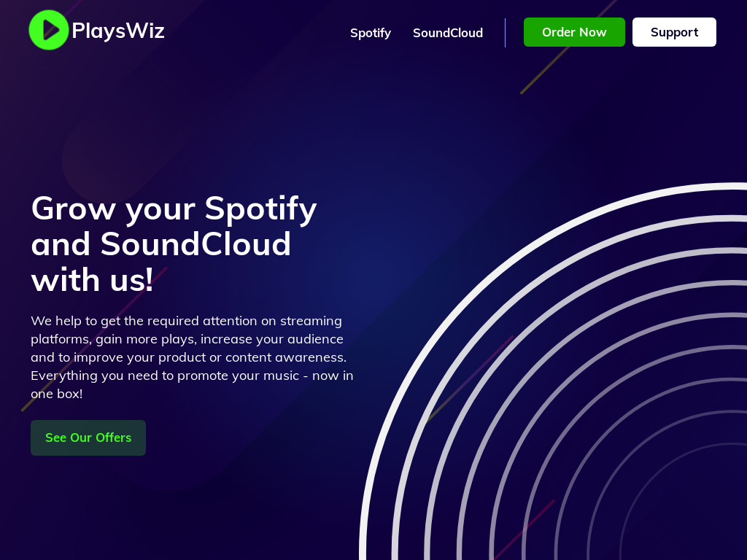Open the white Support button
Screen dimensions: 747x560
(x=674, y=32)
